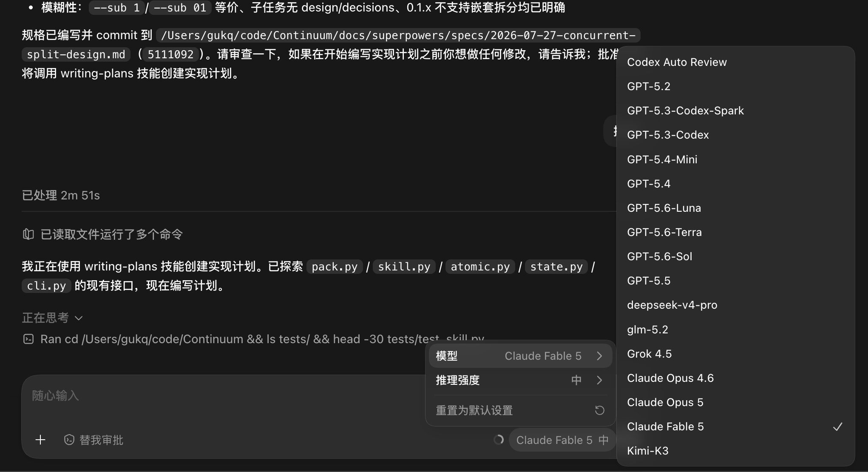The width and height of the screenshot is (868, 472).
Task: Select Claude Opus 4.6 model
Action: pos(735,378)
